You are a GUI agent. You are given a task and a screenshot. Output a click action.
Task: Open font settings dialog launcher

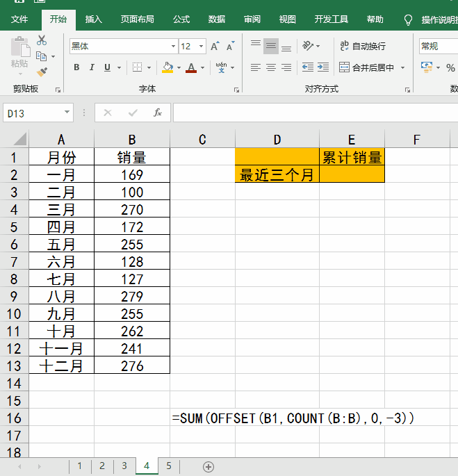pos(236,90)
